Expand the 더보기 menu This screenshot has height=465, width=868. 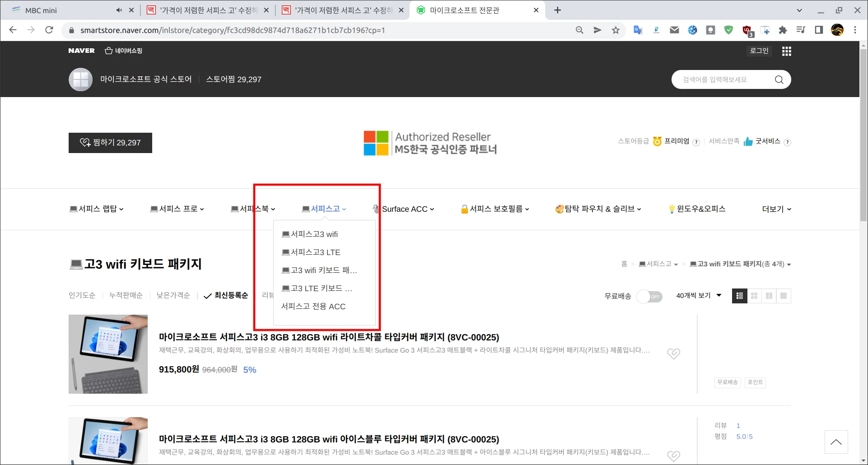tap(777, 209)
